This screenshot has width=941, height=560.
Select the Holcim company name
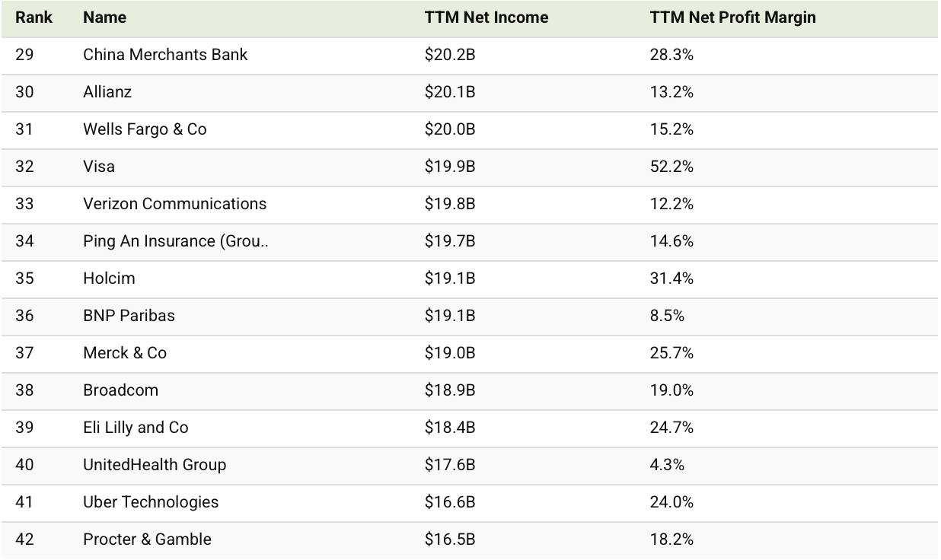point(109,278)
